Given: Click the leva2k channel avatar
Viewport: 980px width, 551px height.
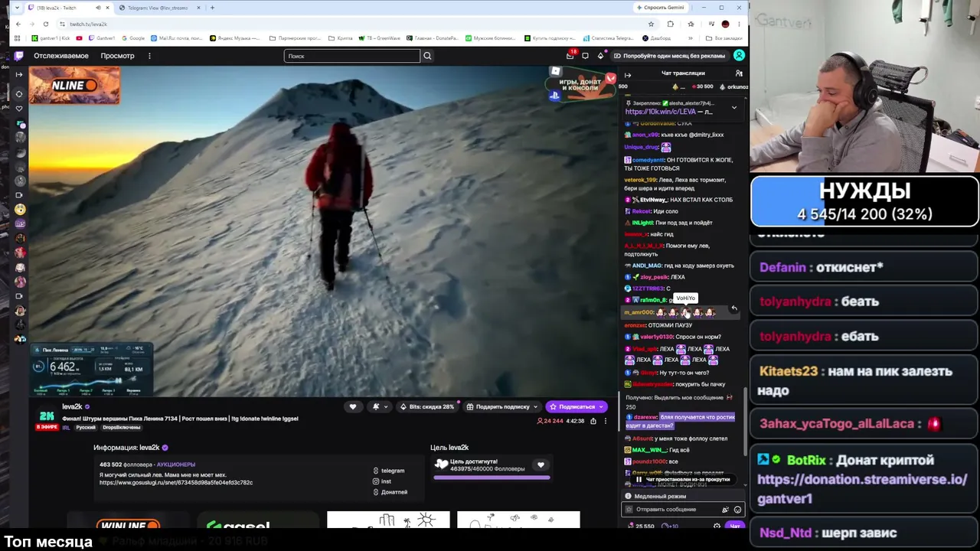Looking at the screenshot, I should pyautogui.click(x=47, y=417).
